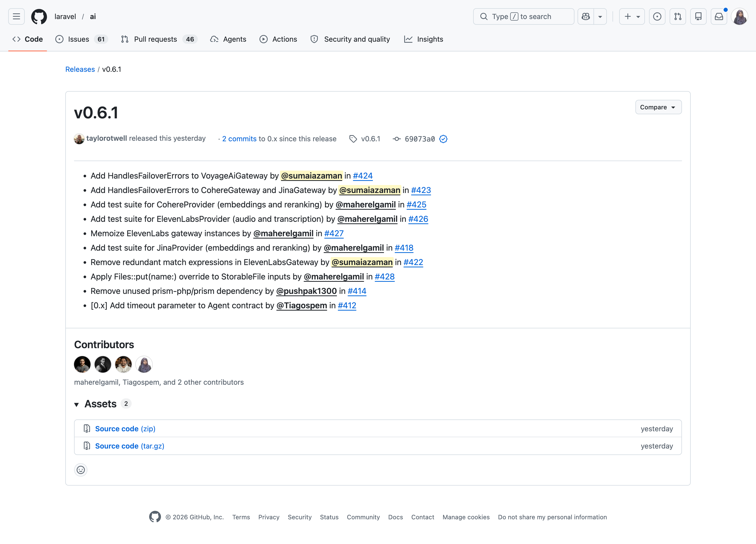The image size is (756, 544).
Task: Open repositories icon in header
Action: coord(698,16)
